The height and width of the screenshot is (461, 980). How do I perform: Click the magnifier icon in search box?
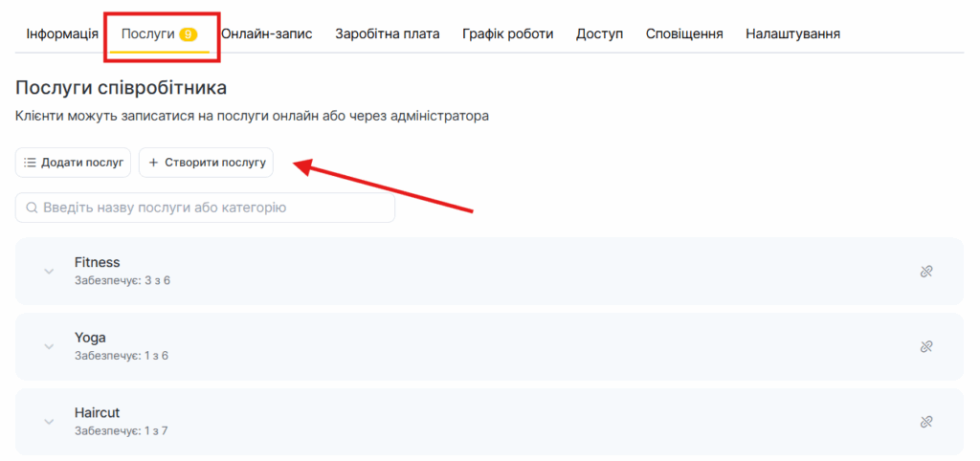click(x=32, y=208)
